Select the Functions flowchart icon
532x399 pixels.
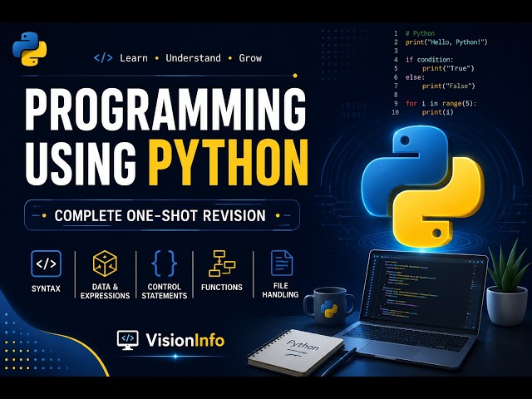(222, 264)
